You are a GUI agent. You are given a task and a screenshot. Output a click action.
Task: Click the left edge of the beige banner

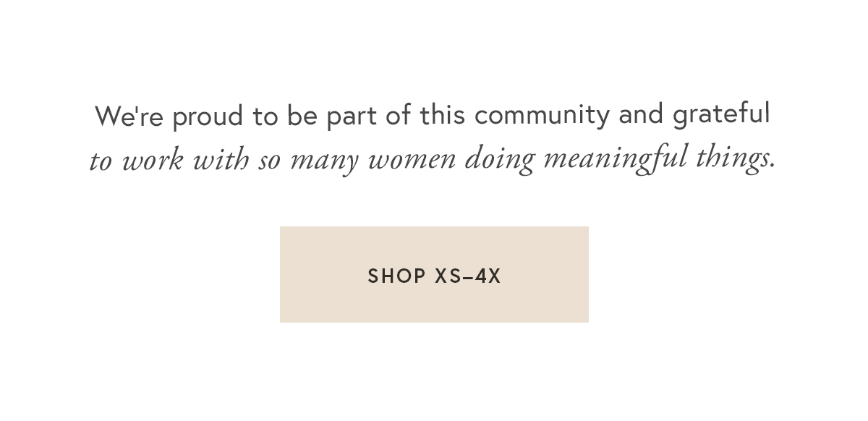[282, 274]
